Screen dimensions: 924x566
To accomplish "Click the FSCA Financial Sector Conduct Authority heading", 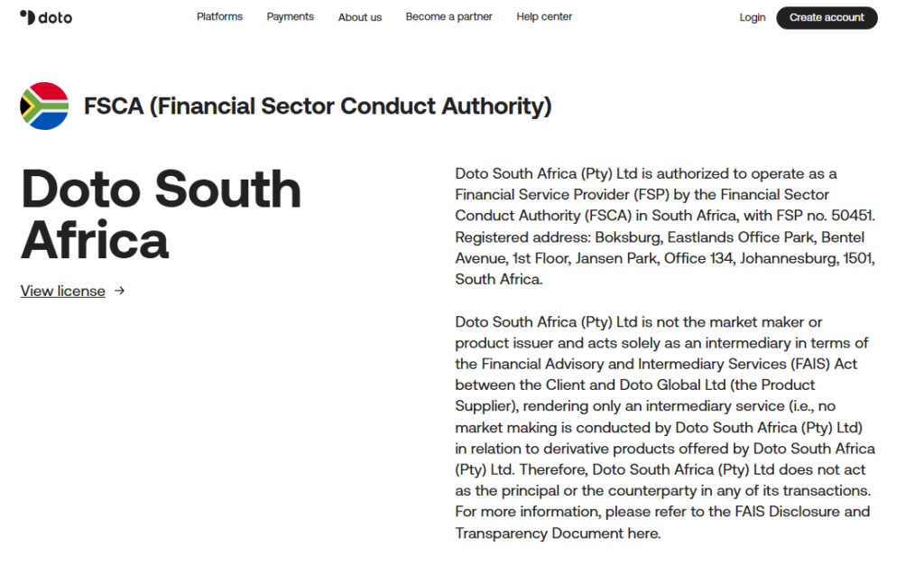I will click(318, 107).
